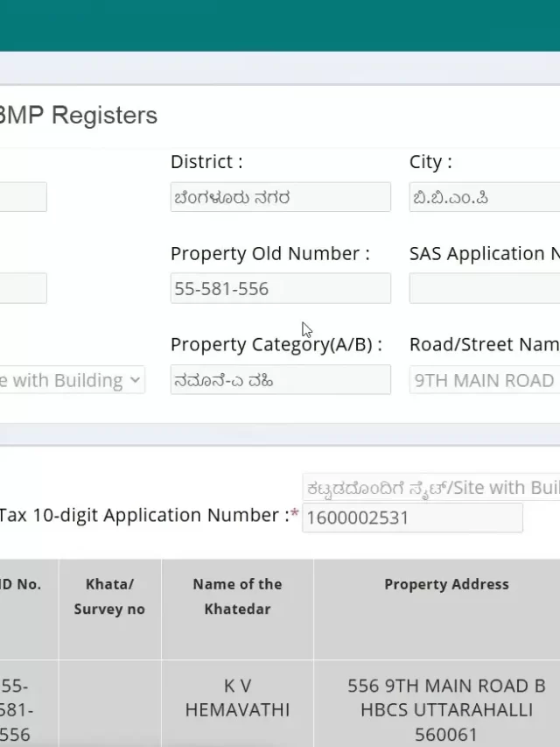Click the 10-digit Application Number input 1600002531
The height and width of the screenshot is (747, 560).
(x=412, y=518)
